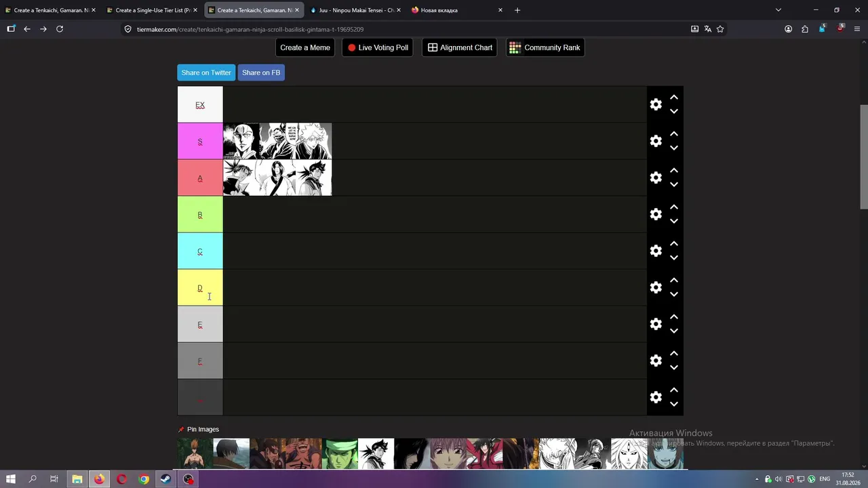Open settings gear for the E tier

656,324
